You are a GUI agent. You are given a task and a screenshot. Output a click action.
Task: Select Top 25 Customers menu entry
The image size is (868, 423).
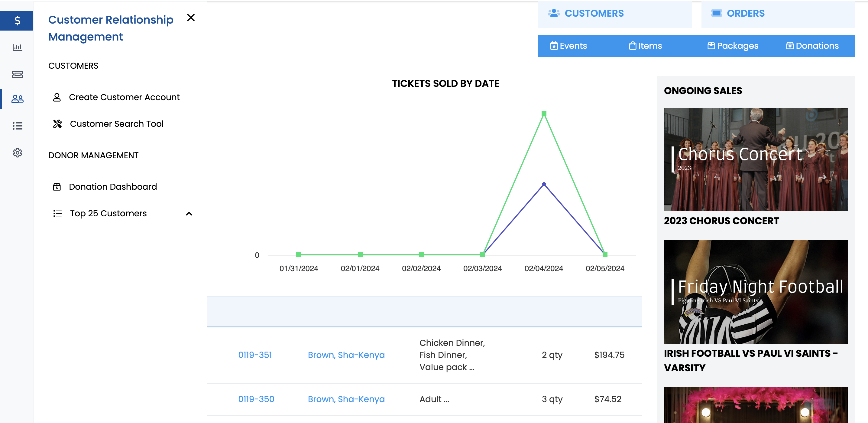click(108, 213)
